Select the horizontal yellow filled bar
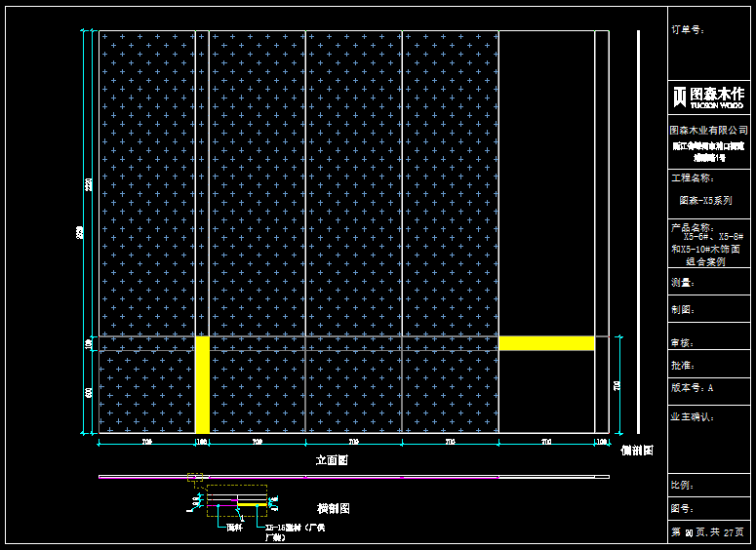756x550 pixels. 546,343
